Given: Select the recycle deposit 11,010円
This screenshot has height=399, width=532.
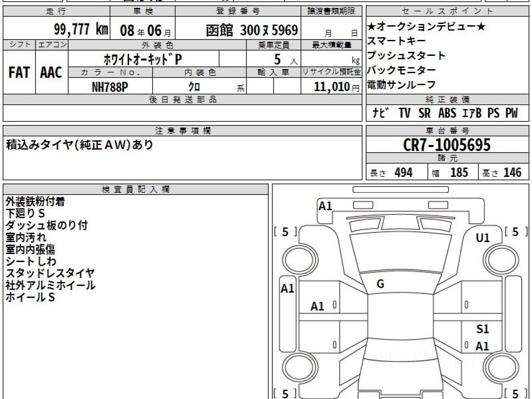Looking at the screenshot, I should [336, 87].
